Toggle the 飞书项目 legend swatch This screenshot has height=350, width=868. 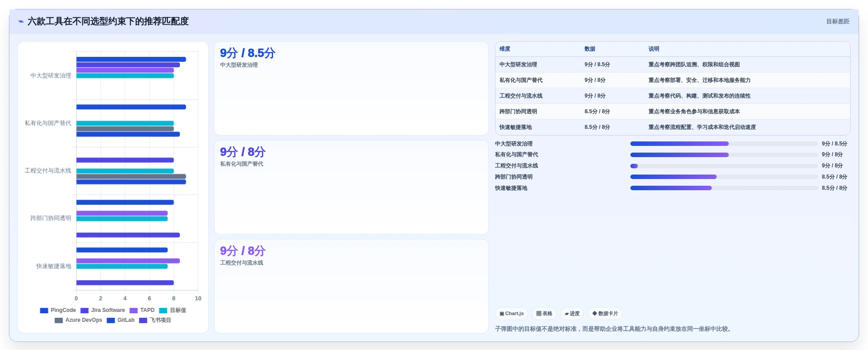143,320
